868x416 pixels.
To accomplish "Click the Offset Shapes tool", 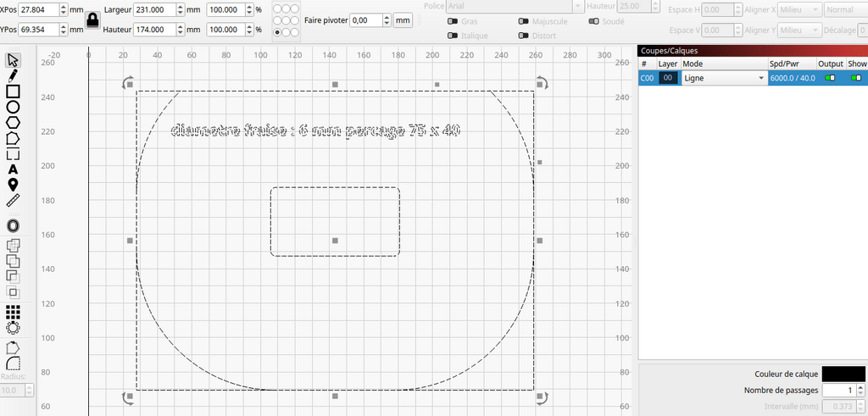I will [x=14, y=225].
